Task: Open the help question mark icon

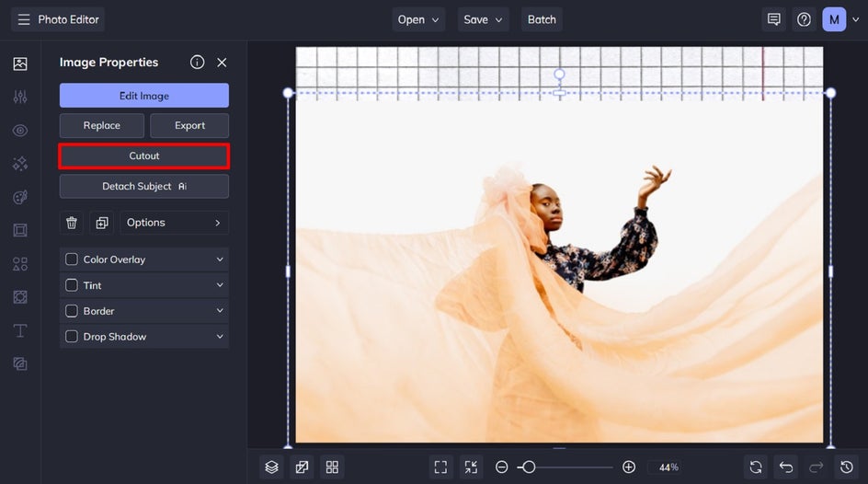Action: tap(804, 19)
